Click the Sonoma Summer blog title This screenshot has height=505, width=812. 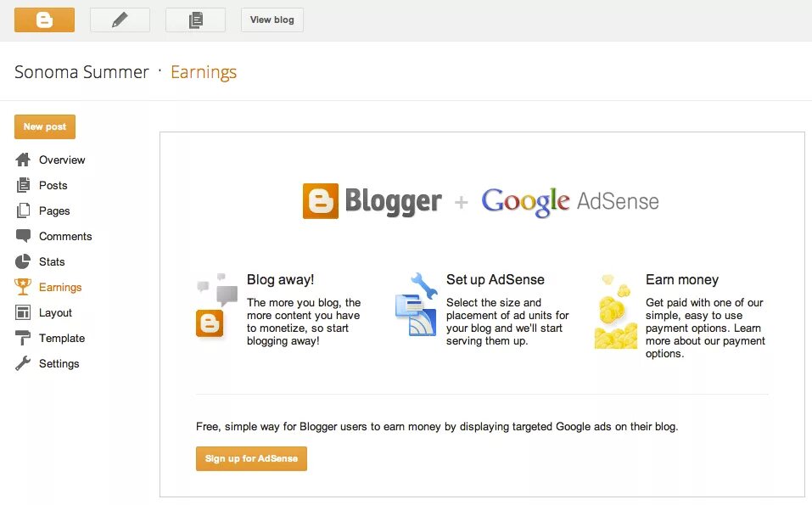[81, 72]
